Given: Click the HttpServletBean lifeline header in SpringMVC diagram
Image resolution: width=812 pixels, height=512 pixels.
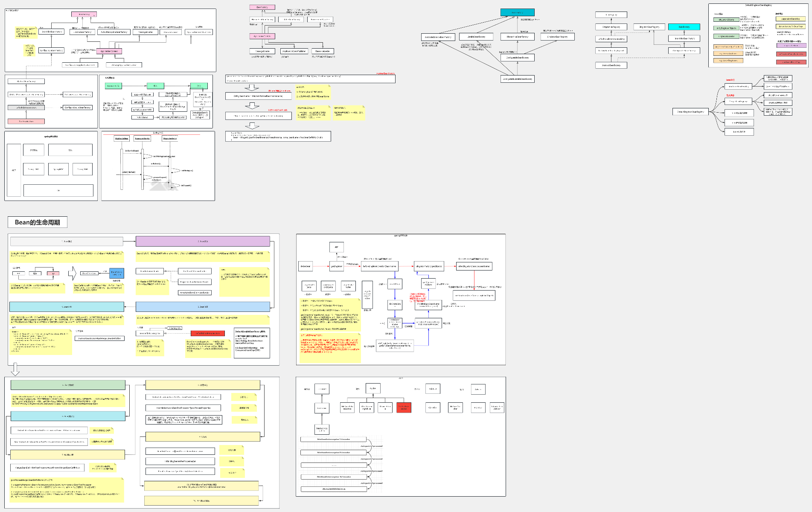Looking at the screenshot, I should [122, 139].
